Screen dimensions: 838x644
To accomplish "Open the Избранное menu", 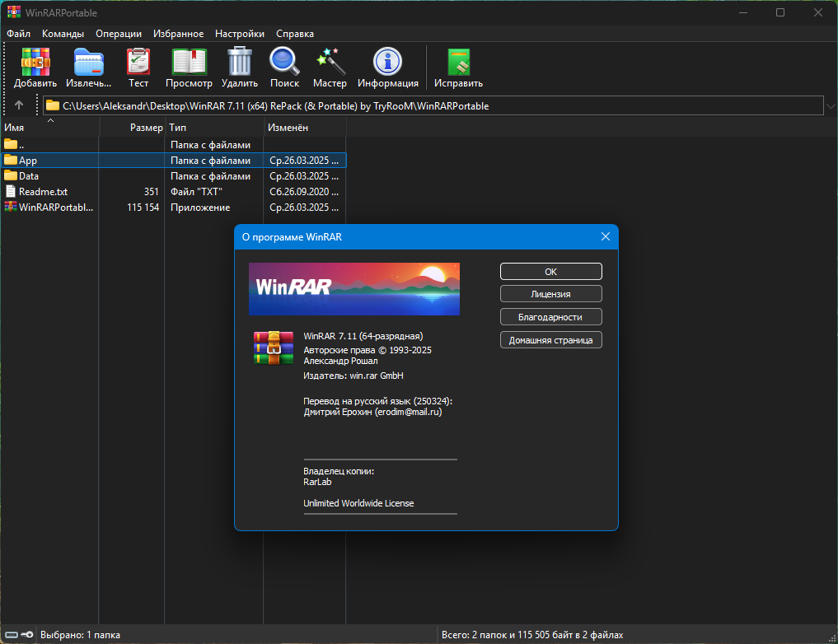I will coord(178,34).
